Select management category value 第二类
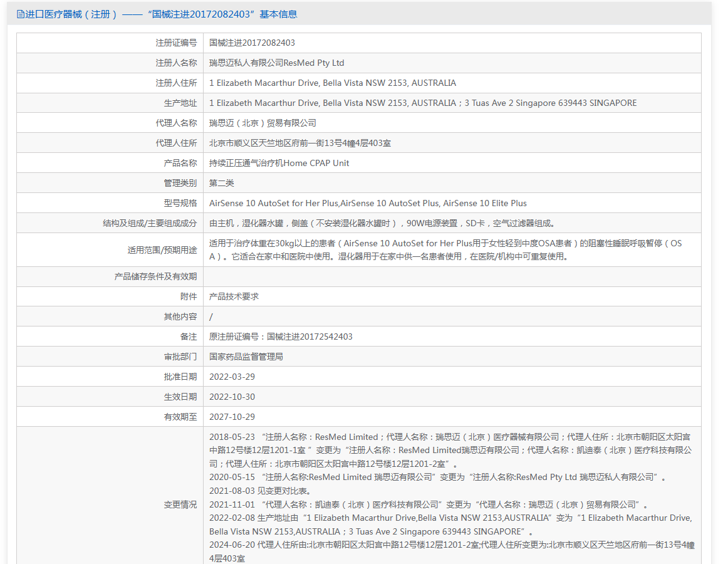Screen dimensions: 728x564 [221, 183]
